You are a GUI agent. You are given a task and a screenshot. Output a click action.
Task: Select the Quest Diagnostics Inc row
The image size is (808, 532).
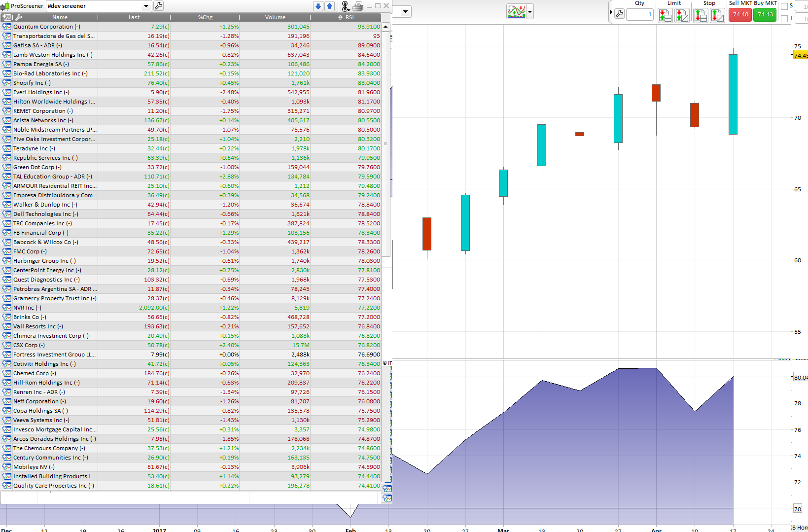pyautogui.click(x=191, y=280)
